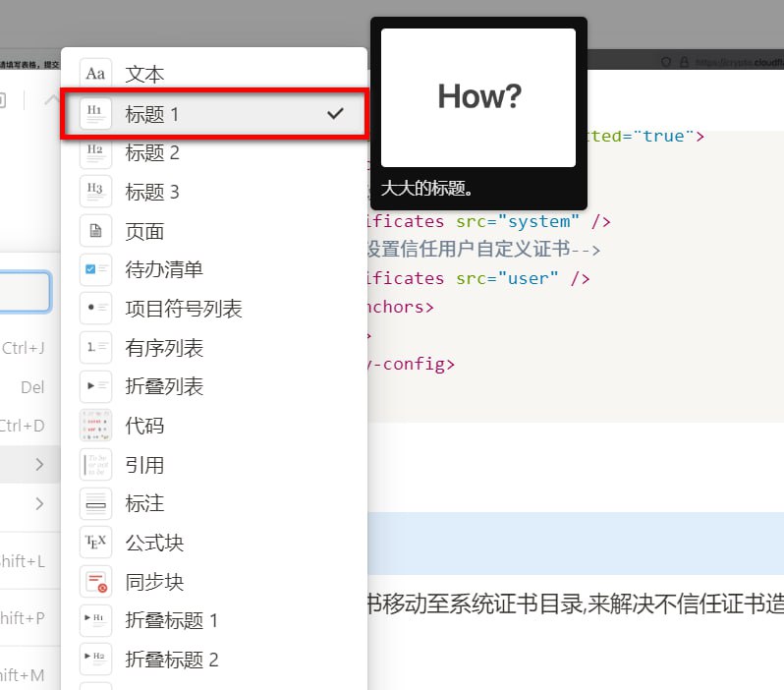Click the H3 icon for 标题 3
The image size is (784, 690).
click(x=95, y=192)
